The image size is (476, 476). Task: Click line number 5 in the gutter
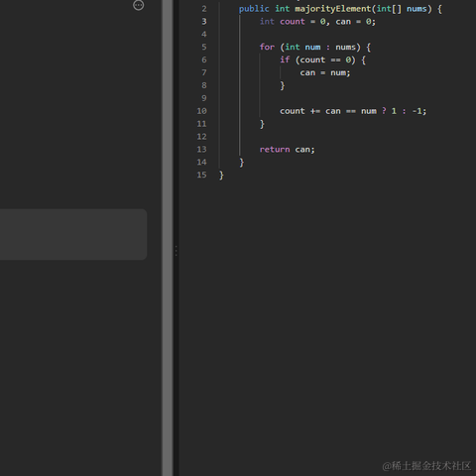[x=204, y=47]
